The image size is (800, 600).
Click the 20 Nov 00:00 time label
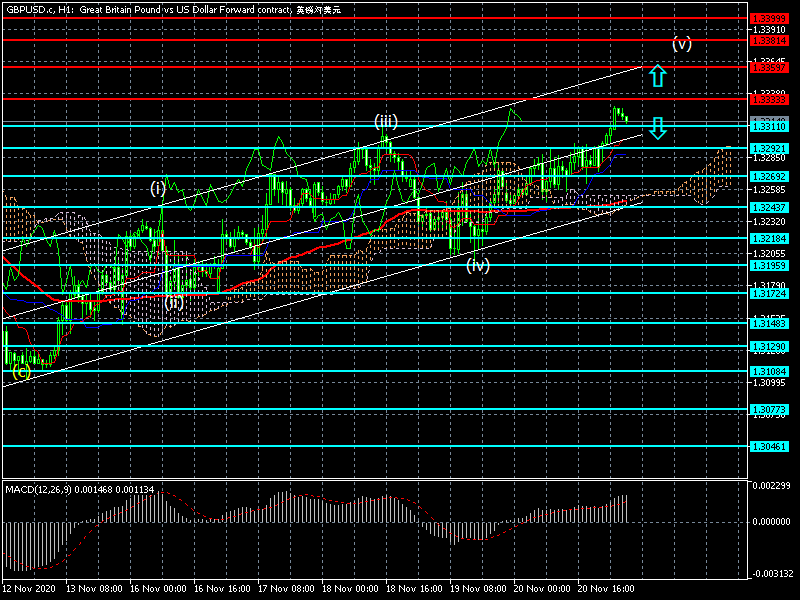tap(542, 588)
